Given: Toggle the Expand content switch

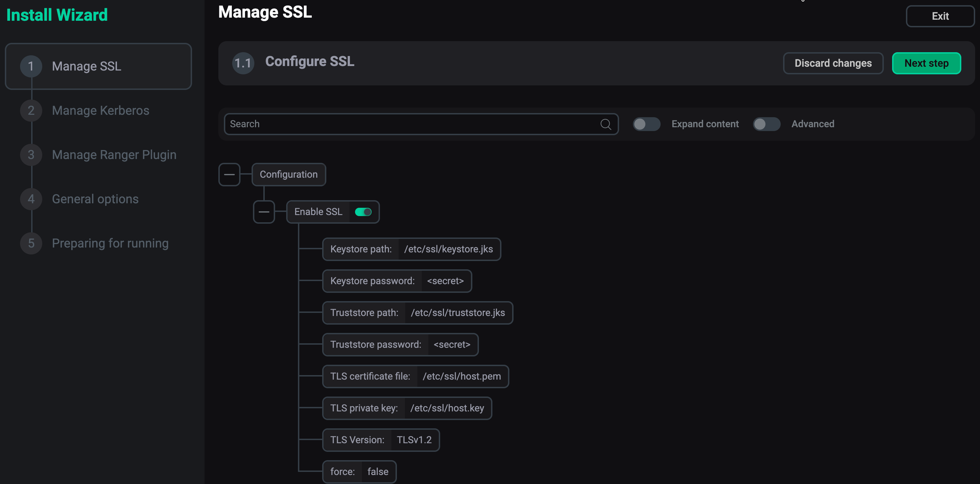Looking at the screenshot, I should click(x=646, y=124).
